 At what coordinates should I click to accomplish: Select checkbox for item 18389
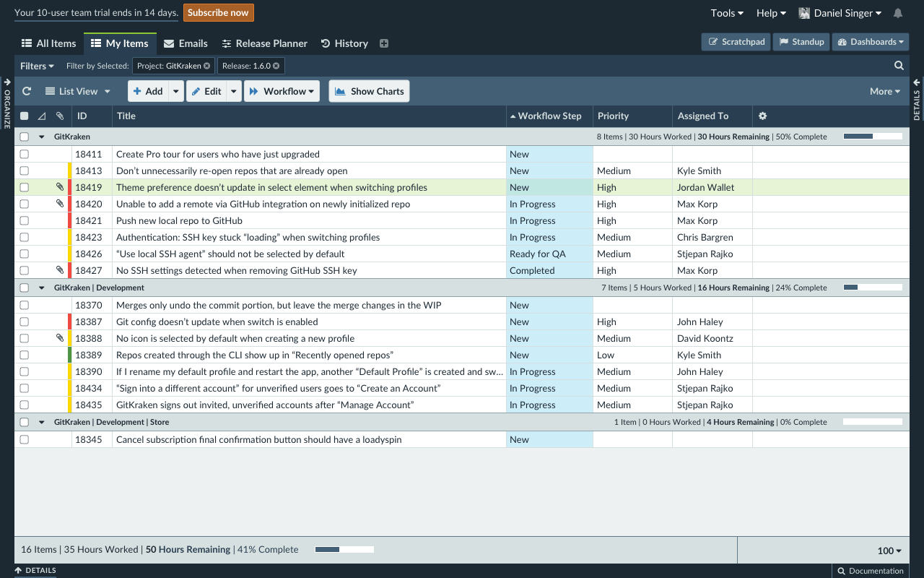coord(25,355)
